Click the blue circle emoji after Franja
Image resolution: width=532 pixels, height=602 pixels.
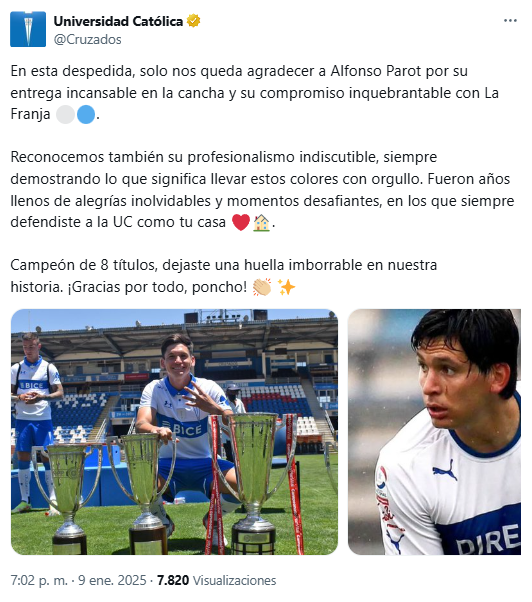[86, 114]
